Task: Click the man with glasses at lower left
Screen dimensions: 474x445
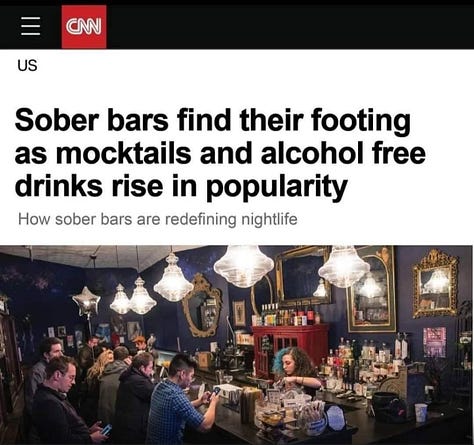Action: 60,402
